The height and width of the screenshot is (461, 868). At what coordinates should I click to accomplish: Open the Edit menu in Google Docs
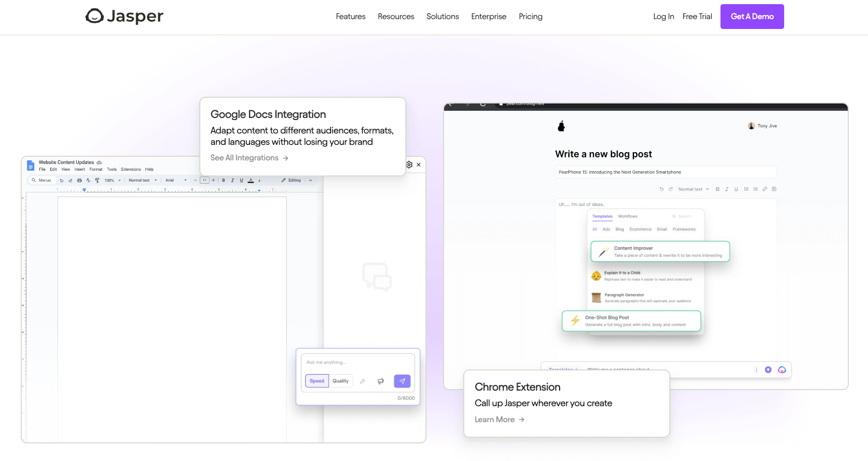[53, 169]
